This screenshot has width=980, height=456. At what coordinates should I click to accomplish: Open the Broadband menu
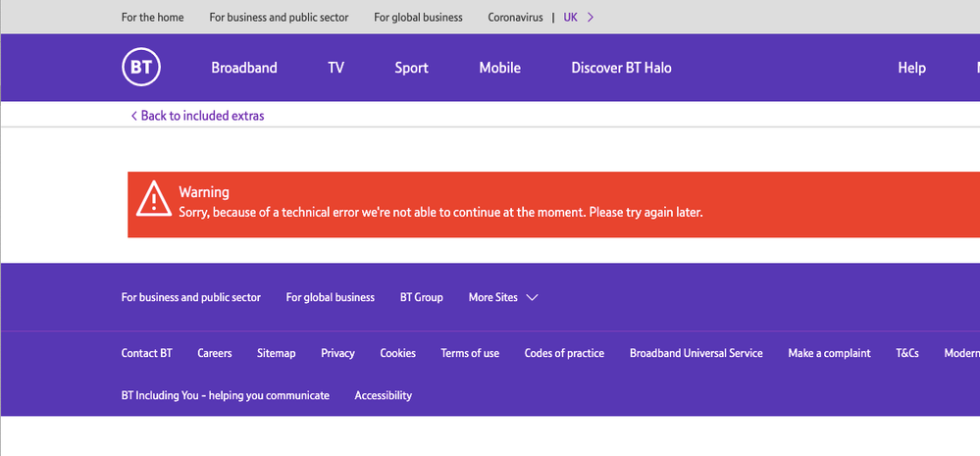pos(244,68)
